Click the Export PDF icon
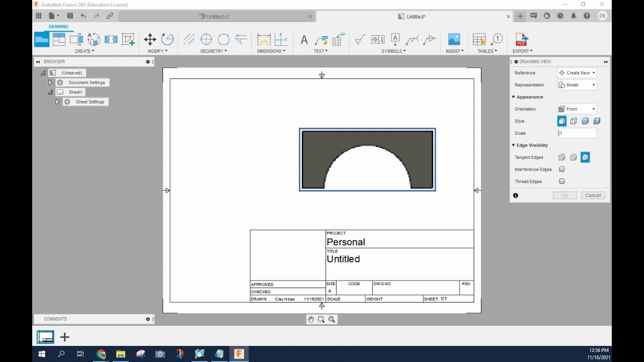This screenshot has width=644, height=362. click(x=522, y=39)
